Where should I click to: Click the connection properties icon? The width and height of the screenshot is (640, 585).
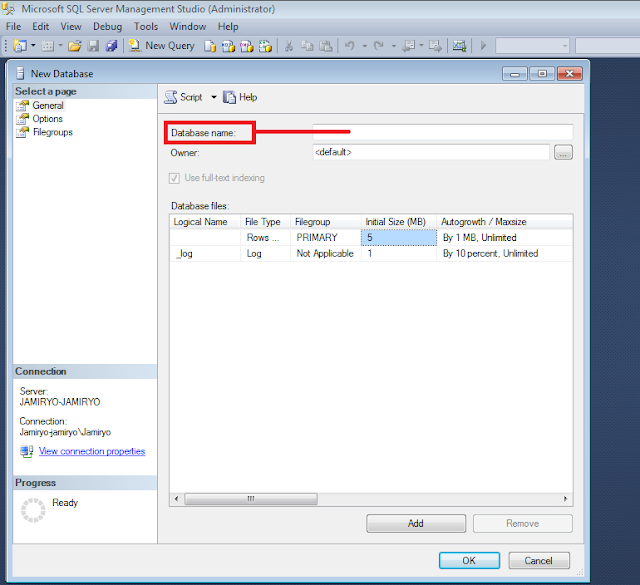click(x=27, y=451)
